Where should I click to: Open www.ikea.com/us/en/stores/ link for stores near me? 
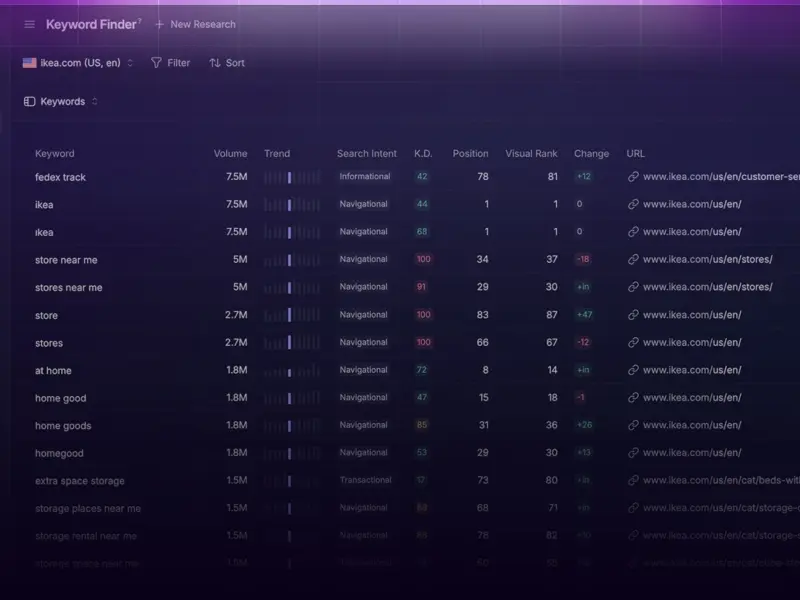[708, 287]
